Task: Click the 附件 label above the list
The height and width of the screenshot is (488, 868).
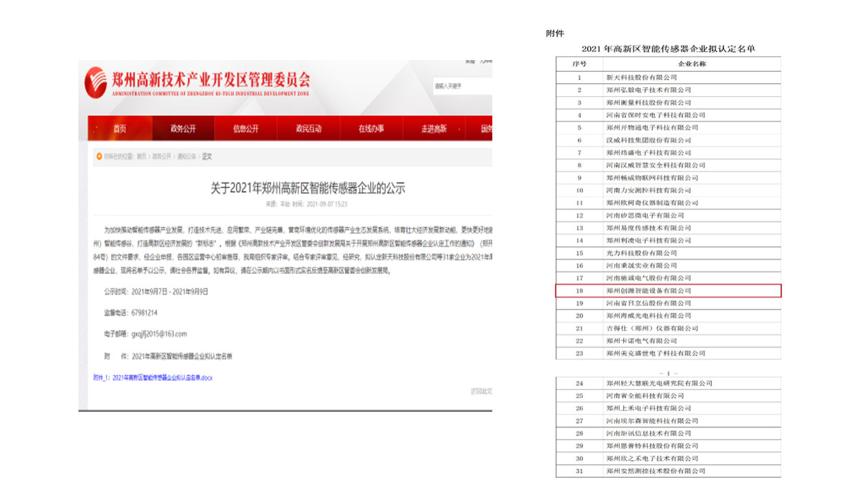Action: pos(555,33)
